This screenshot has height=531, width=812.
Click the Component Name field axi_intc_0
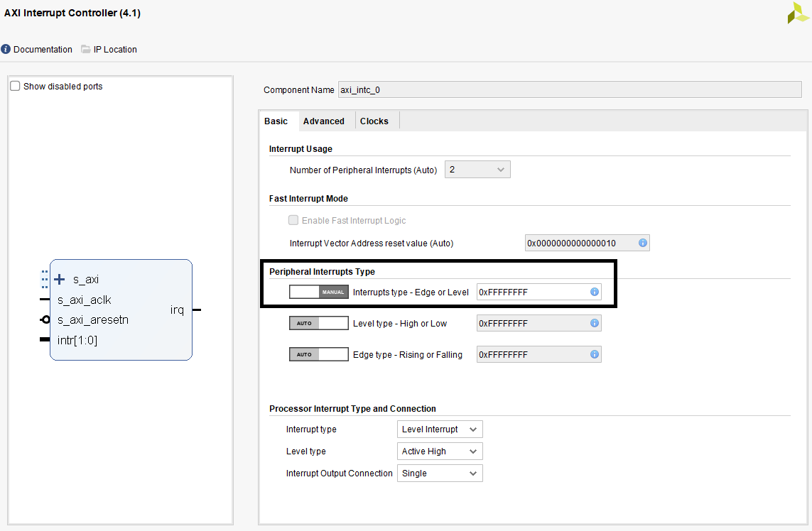coord(570,89)
